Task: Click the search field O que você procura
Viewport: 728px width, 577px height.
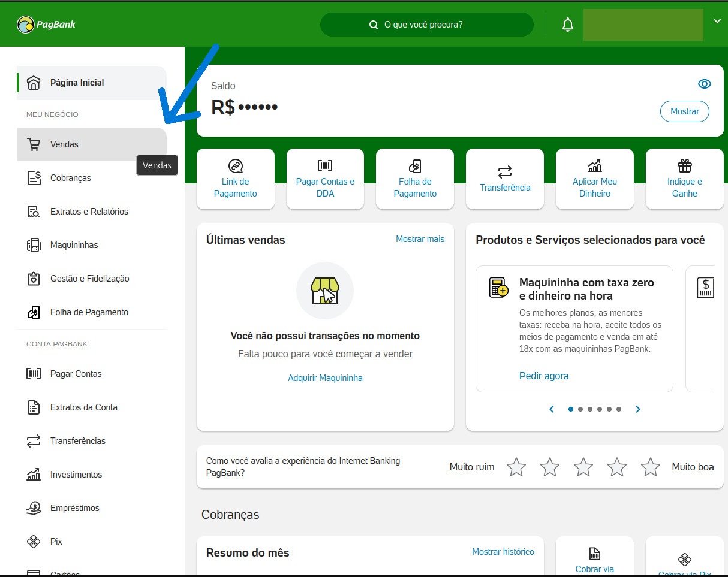Action: pyautogui.click(x=427, y=25)
